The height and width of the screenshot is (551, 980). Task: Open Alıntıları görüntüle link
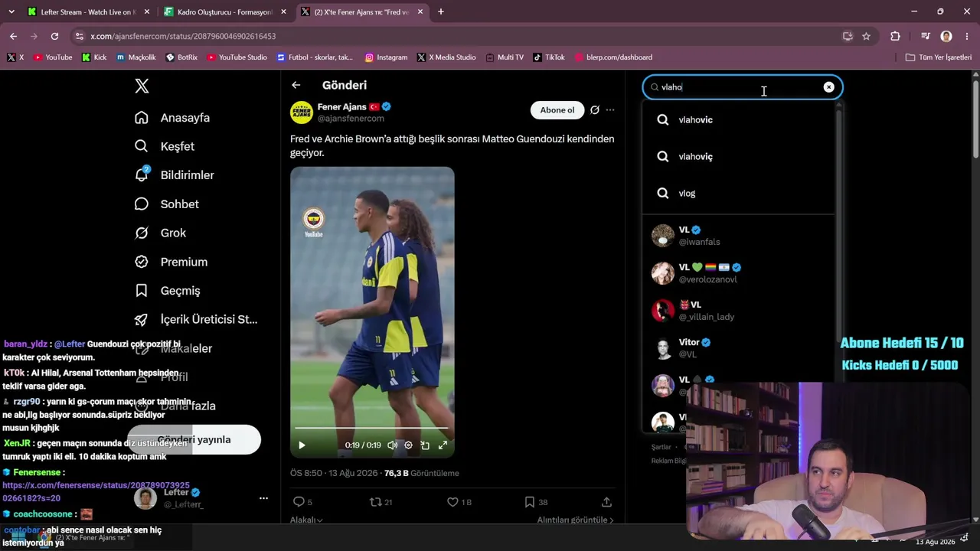[576, 520]
